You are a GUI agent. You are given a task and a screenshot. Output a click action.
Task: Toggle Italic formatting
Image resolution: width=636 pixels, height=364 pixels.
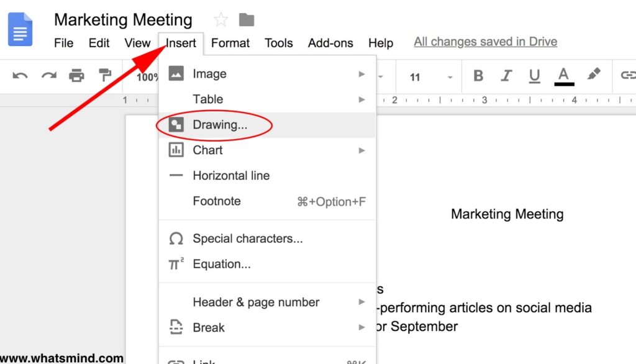pos(506,76)
